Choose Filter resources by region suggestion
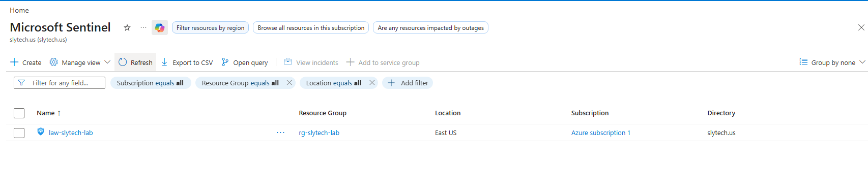Viewport: 868px width, 196px height. pos(210,28)
